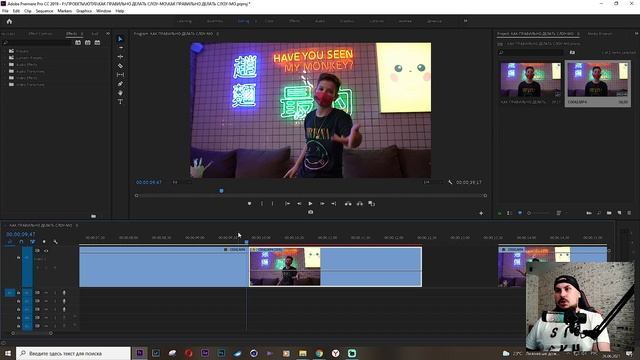This screenshot has width=640, height=360.
Task: Play the program monitor
Action: [311, 204]
